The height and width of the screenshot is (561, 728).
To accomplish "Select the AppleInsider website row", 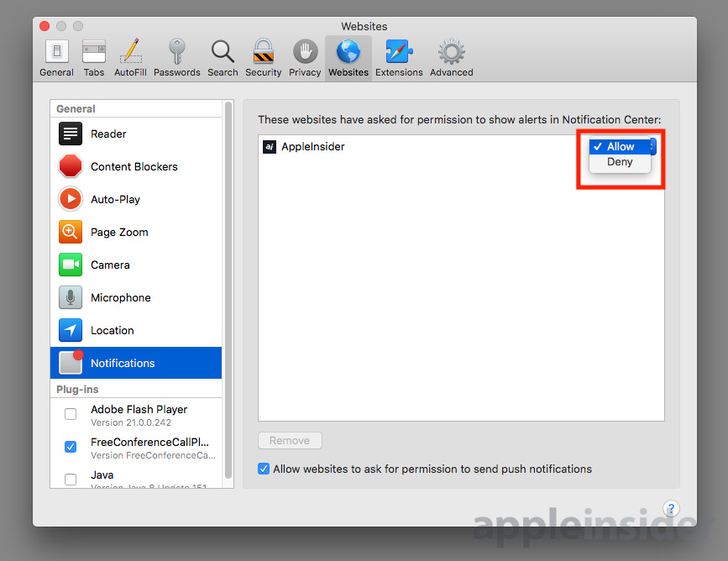I will 461,147.
